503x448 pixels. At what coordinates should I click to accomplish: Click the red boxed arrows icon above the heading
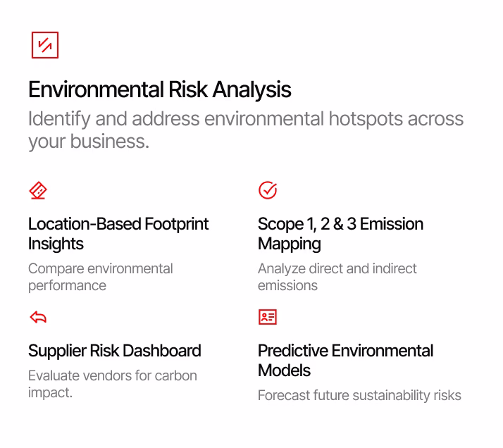[45, 45]
